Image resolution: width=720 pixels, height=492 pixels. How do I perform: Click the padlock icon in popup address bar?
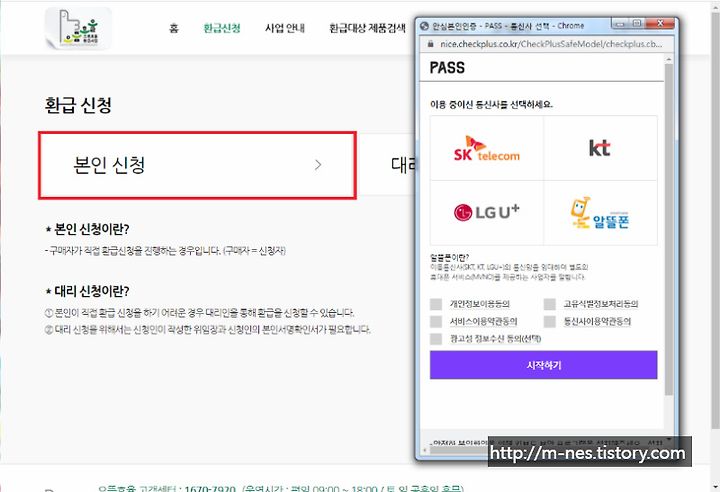click(430, 44)
